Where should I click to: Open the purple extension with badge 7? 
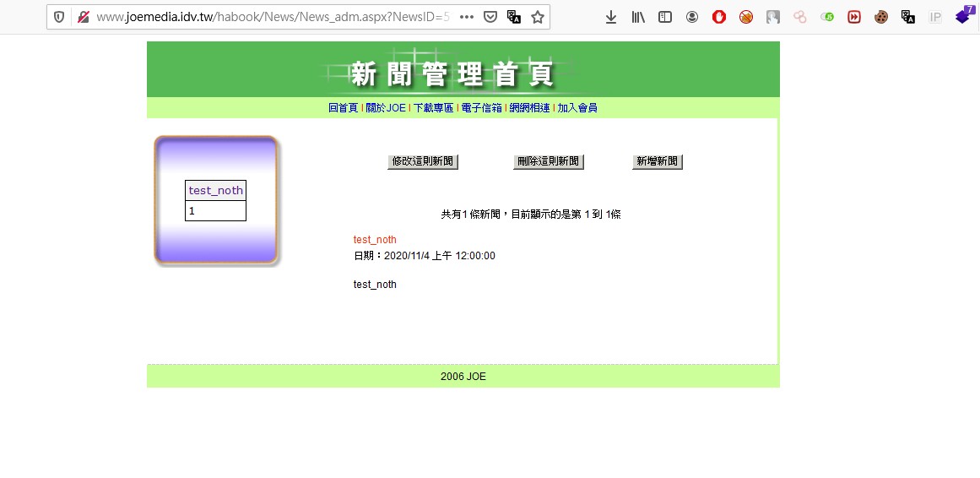point(963,16)
